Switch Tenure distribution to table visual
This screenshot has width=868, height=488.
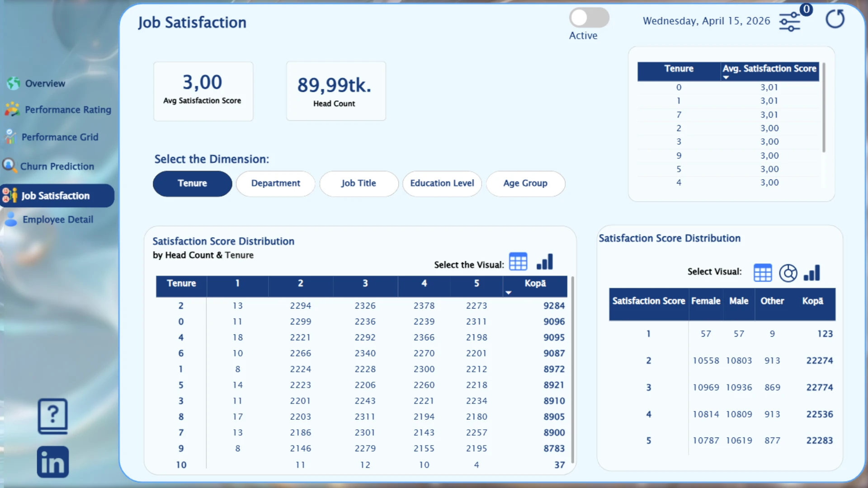pos(518,262)
